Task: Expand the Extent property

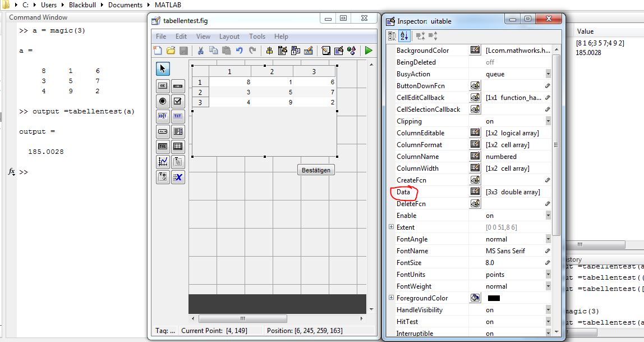Action: tap(391, 227)
